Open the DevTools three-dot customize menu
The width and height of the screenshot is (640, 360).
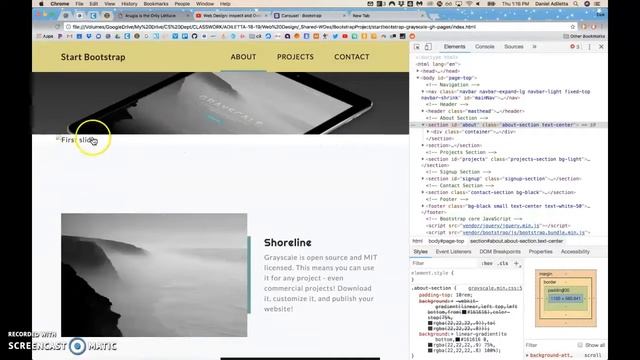point(589,47)
